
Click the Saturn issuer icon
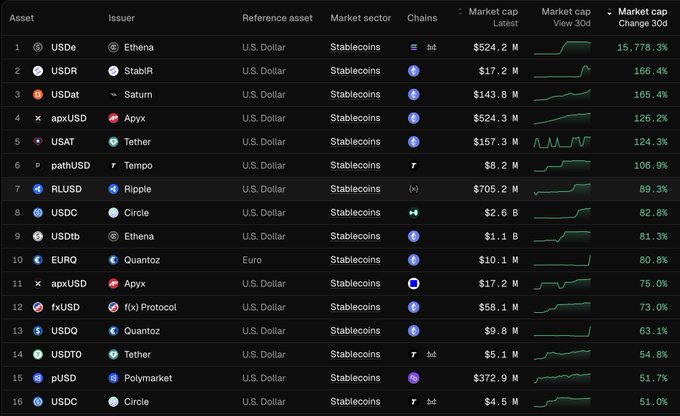click(113, 95)
